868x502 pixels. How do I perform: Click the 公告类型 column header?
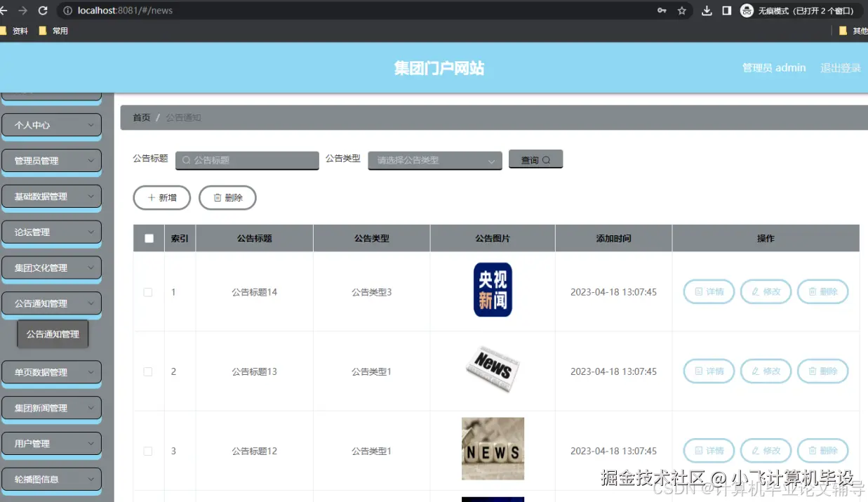372,239
